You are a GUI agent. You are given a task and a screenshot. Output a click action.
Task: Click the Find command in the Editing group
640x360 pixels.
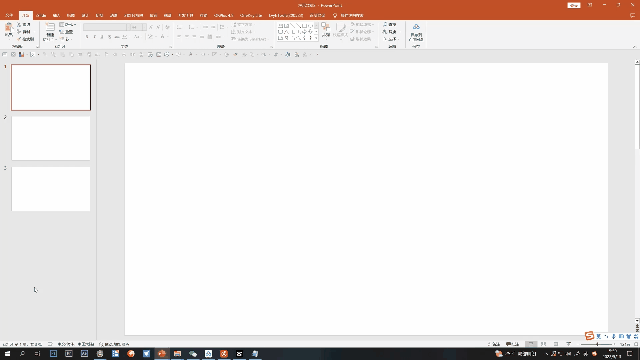click(390, 25)
